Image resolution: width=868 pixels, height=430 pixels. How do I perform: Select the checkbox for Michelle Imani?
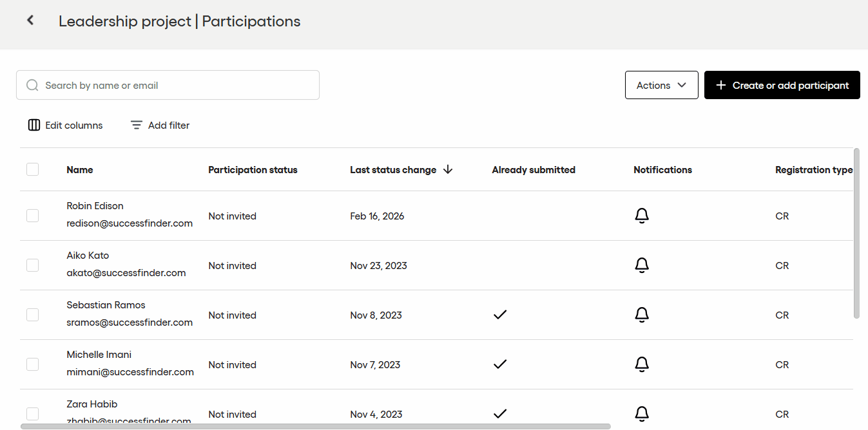click(32, 364)
